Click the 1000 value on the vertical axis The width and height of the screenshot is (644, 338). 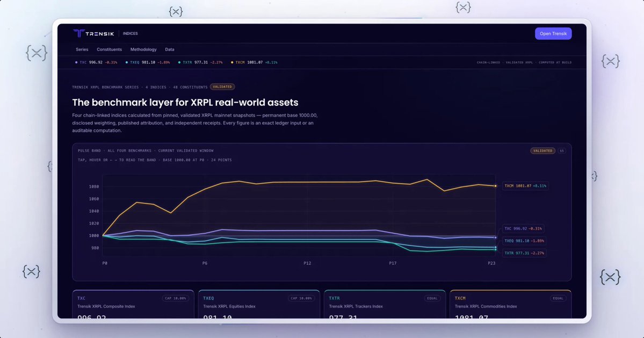(94, 236)
